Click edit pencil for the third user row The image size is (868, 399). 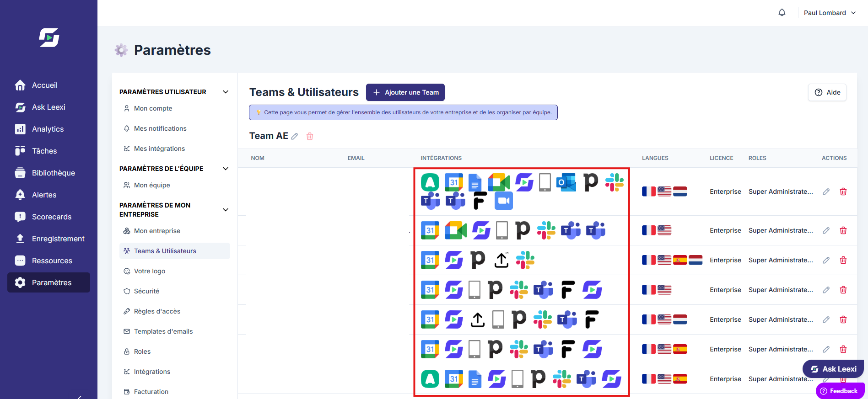pos(826,260)
